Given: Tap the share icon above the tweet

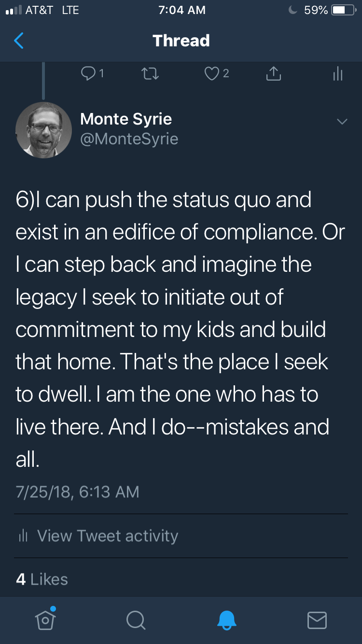Looking at the screenshot, I should [273, 73].
